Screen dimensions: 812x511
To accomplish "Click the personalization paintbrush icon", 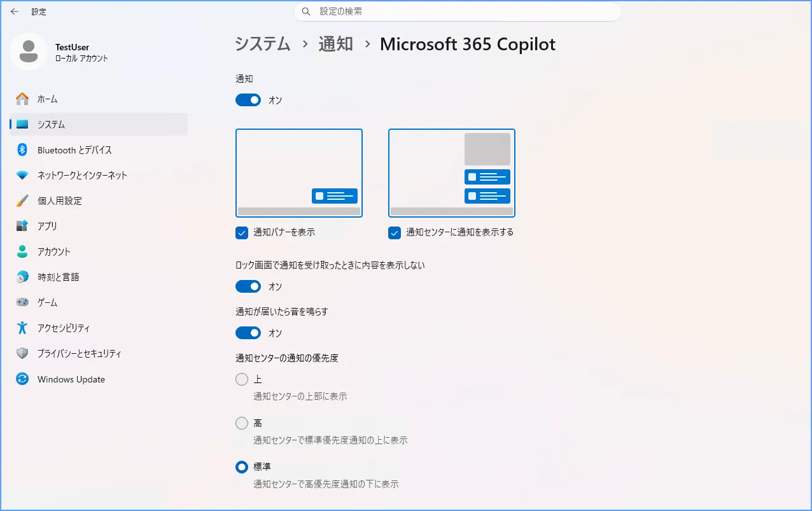I will pos(22,200).
